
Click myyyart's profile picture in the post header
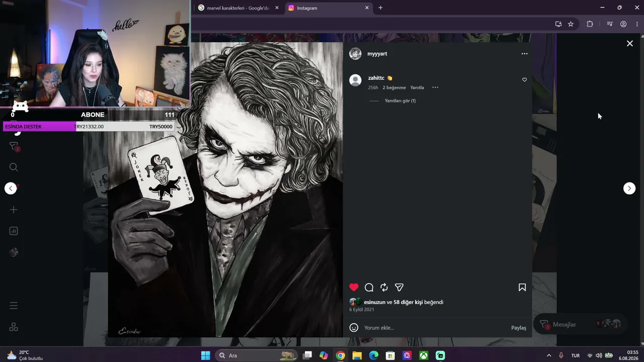point(355,54)
